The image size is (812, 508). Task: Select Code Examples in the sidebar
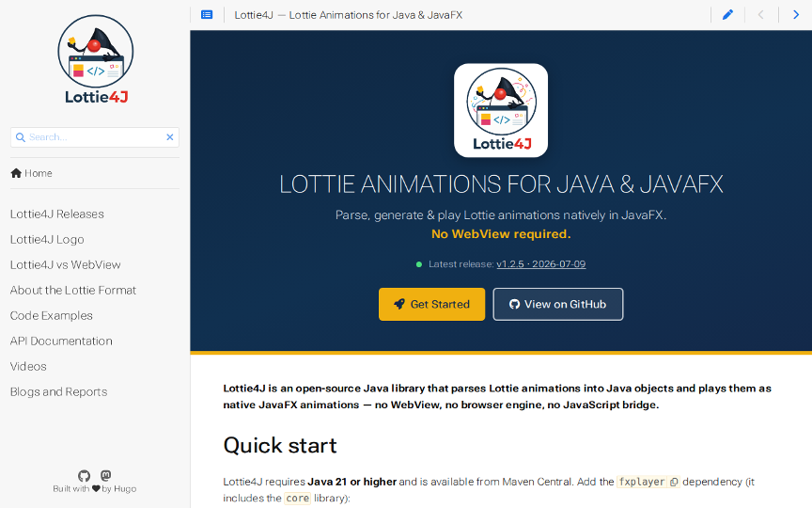click(52, 315)
